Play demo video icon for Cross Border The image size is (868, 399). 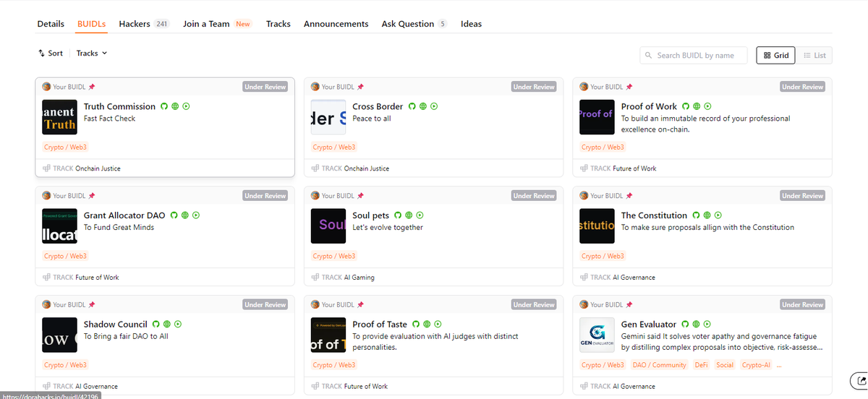click(x=435, y=106)
